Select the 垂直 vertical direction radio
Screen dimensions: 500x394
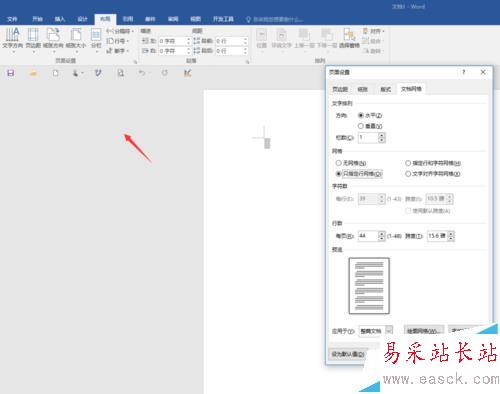(x=361, y=126)
